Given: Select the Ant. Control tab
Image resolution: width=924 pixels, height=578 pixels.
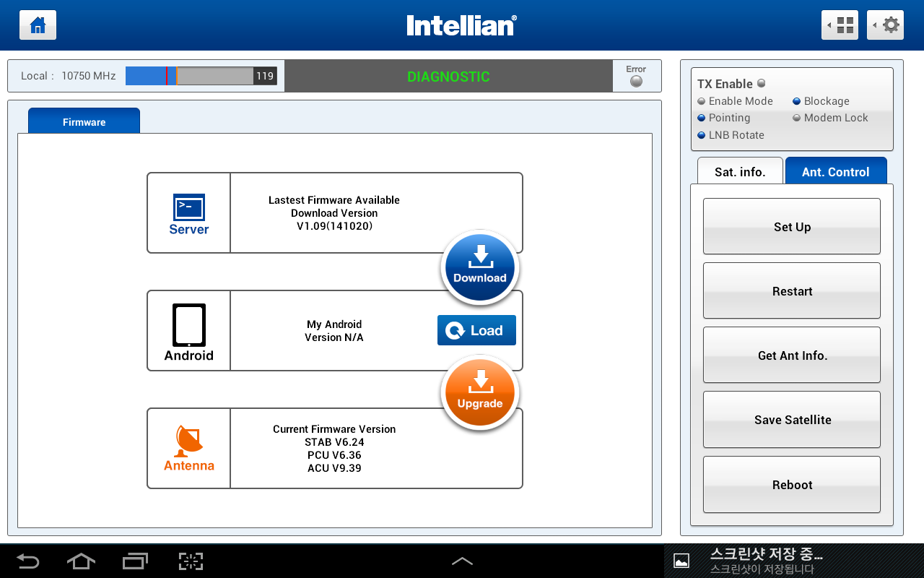Looking at the screenshot, I should (836, 171).
